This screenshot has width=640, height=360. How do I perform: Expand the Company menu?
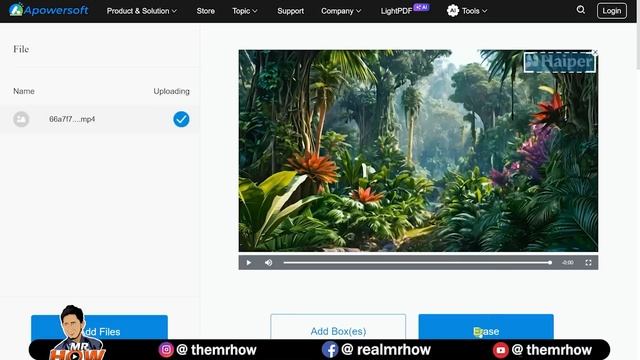click(x=341, y=11)
